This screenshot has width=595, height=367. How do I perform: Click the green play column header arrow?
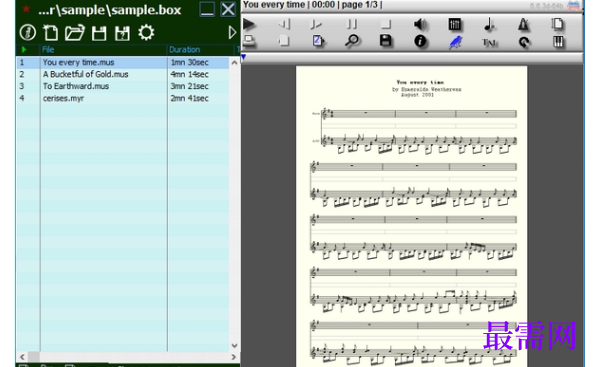tap(24, 49)
